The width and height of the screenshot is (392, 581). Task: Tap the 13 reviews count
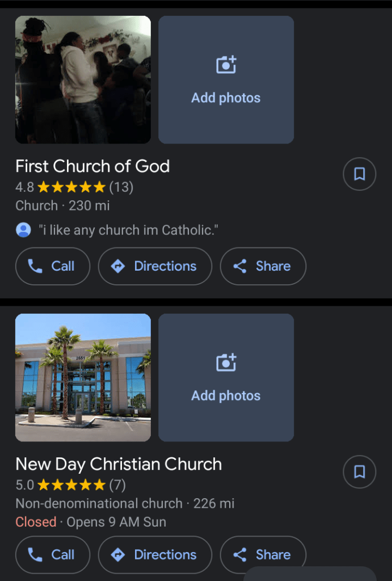coord(121,187)
